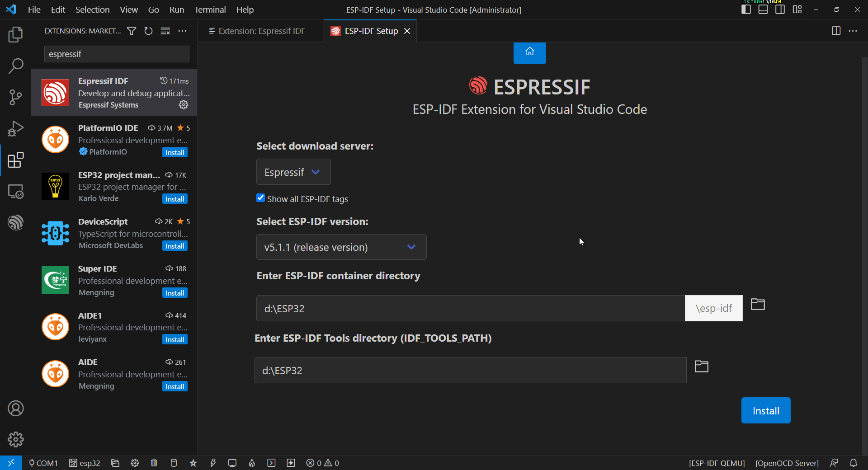
Task: Split the editor right
Action: click(836, 31)
